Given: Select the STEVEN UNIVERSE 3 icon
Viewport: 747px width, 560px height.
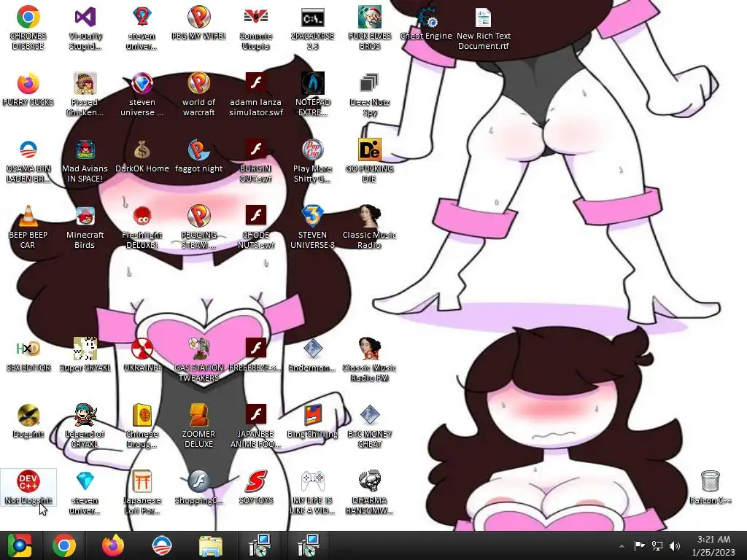Looking at the screenshot, I should (x=312, y=227).
